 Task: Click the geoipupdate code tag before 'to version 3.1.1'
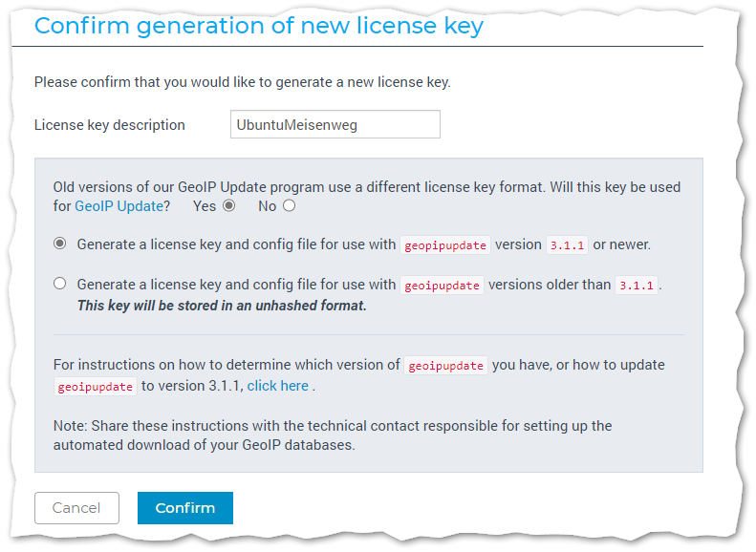(96, 387)
